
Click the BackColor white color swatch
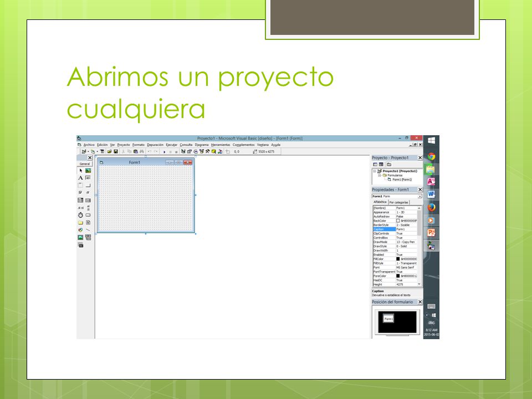point(398,221)
